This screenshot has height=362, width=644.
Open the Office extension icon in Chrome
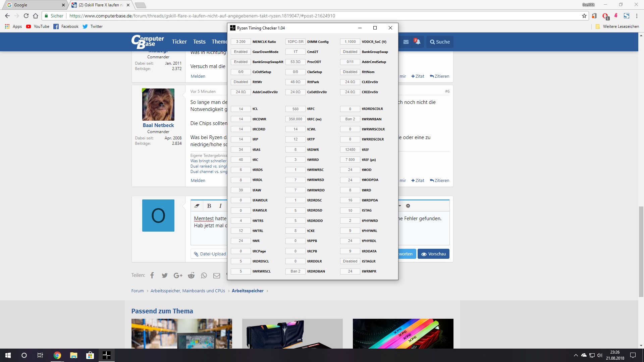click(x=594, y=16)
